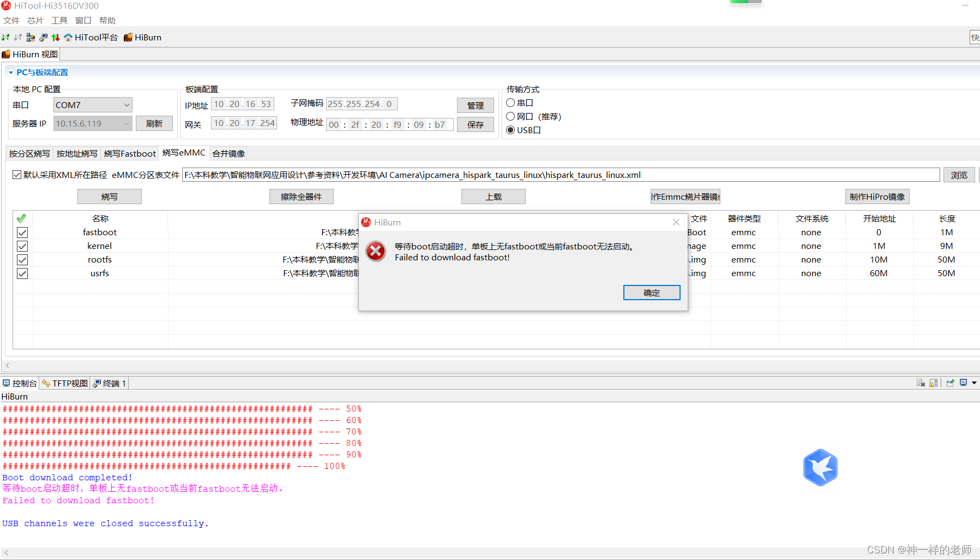Click the red error icon in HiBurn dialog
Viewport: 980px width, 560px height.
pos(376,251)
